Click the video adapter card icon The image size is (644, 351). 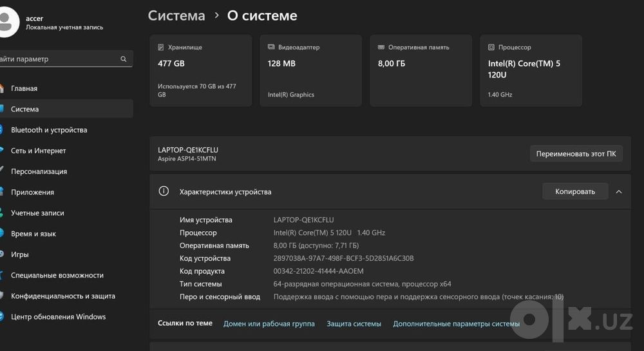271,47
